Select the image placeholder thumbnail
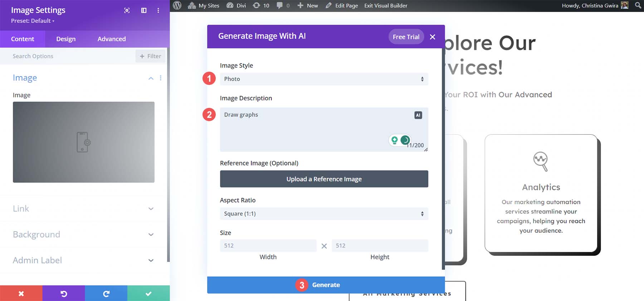The width and height of the screenshot is (644, 301). point(84,142)
